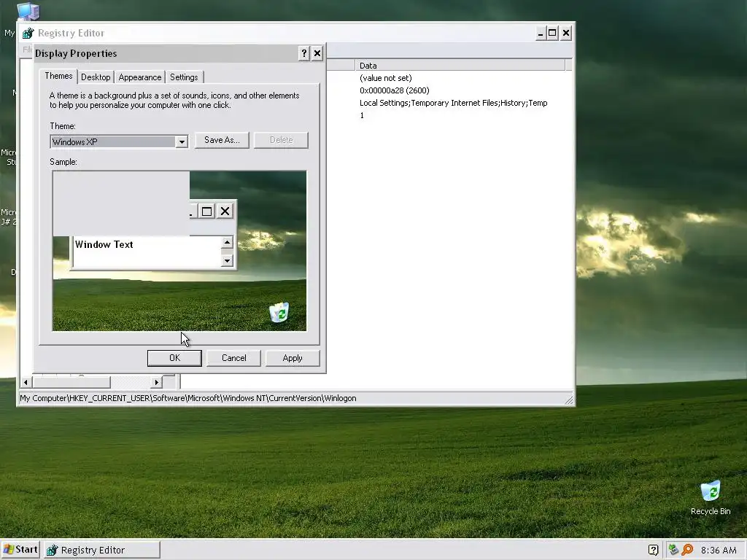The image size is (747, 560).
Task: Click the sample window's maximize button
Action: coord(206,211)
